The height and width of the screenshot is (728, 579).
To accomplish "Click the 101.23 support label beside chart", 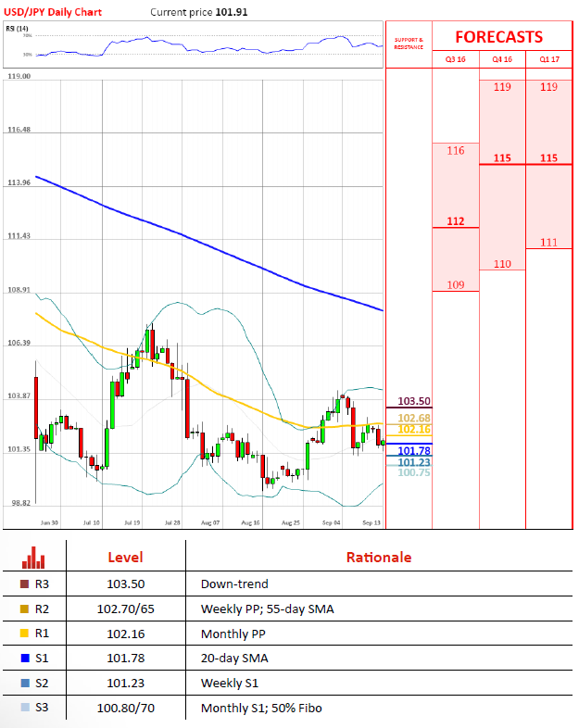I will [414, 462].
